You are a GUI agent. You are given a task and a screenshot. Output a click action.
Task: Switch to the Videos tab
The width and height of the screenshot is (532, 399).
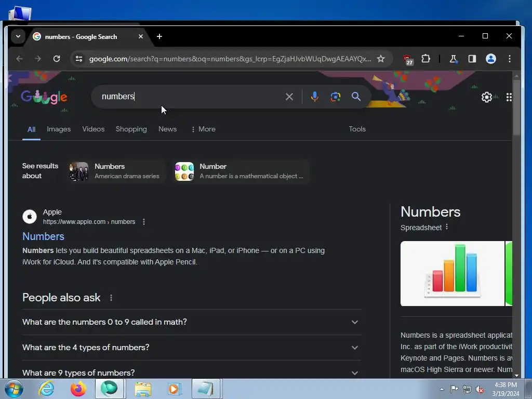94,129
